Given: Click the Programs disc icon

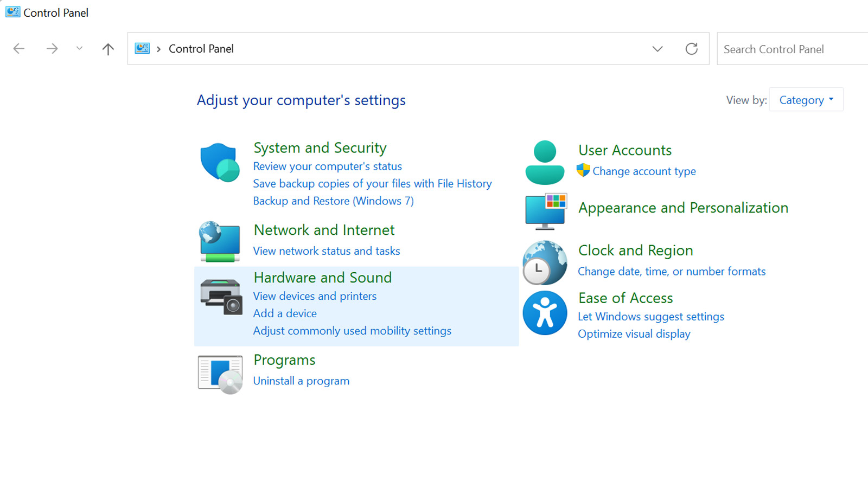Looking at the screenshot, I should point(220,375).
